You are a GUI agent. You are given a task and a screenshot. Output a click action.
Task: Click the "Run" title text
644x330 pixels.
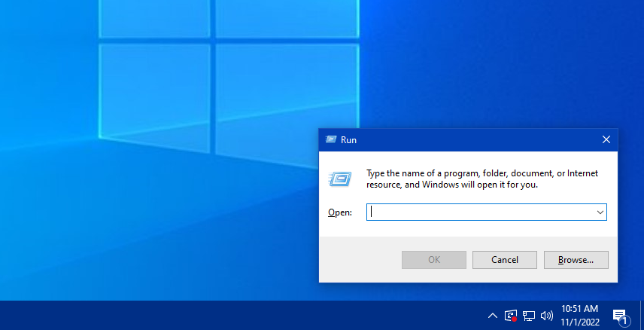348,140
